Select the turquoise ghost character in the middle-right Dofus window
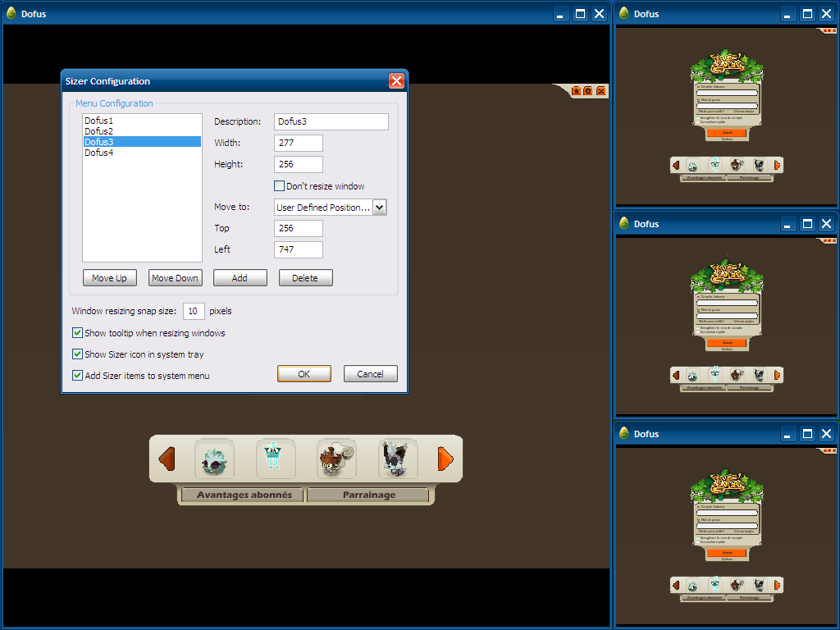The width and height of the screenshot is (840, 630). (x=714, y=375)
